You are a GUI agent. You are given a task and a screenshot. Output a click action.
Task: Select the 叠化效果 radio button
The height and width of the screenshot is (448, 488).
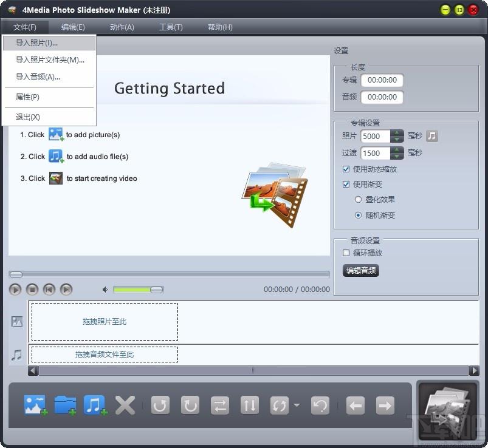(358, 199)
